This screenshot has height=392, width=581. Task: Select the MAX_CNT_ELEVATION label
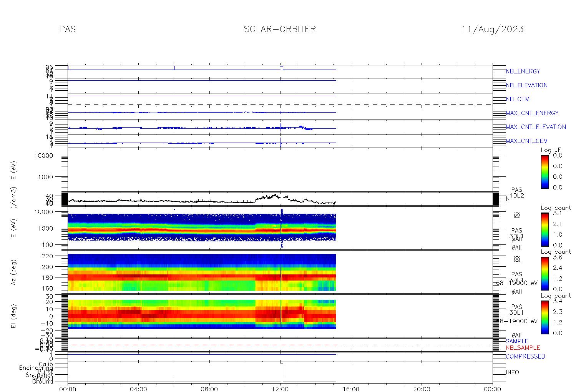point(536,127)
